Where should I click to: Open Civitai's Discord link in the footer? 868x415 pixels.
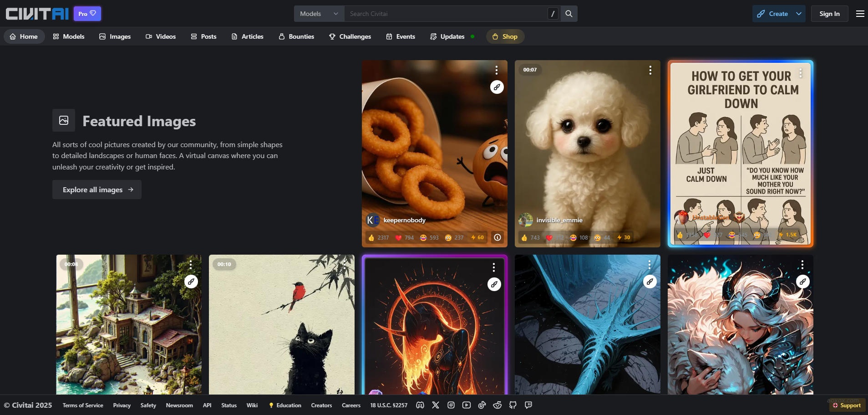[x=420, y=405]
